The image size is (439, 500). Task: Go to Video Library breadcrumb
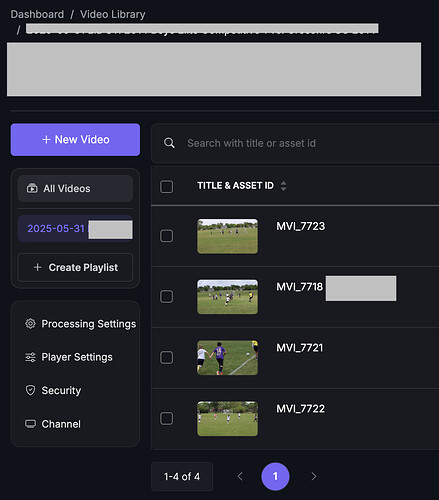(x=113, y=14)
